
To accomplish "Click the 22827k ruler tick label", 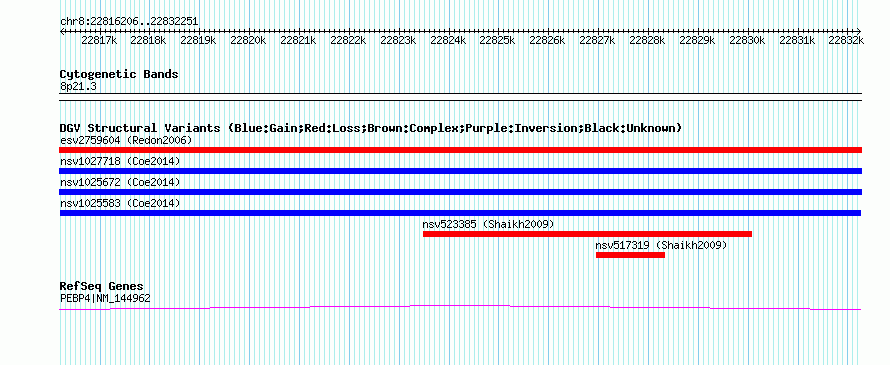I will [597, 40].
